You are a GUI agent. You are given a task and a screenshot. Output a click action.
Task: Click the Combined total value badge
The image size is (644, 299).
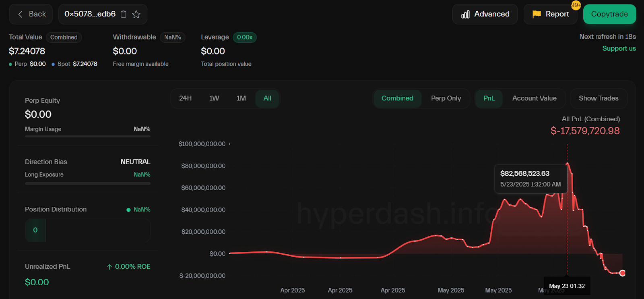[x=64, y=37]
